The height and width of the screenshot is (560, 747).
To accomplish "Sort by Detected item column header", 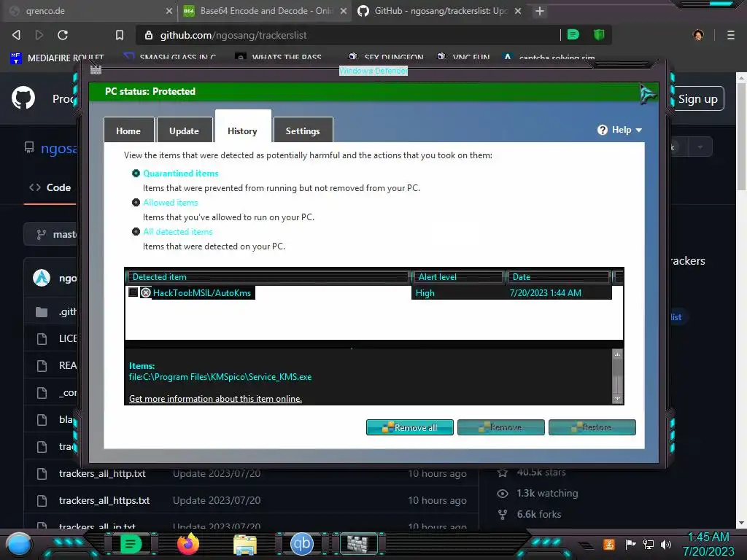I will click(x=268, y=276).
